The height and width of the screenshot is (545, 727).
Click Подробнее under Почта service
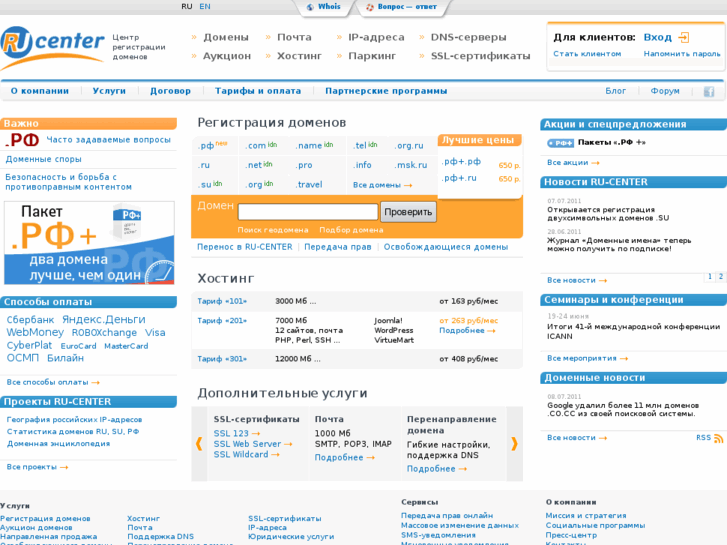tap(344, 458)
